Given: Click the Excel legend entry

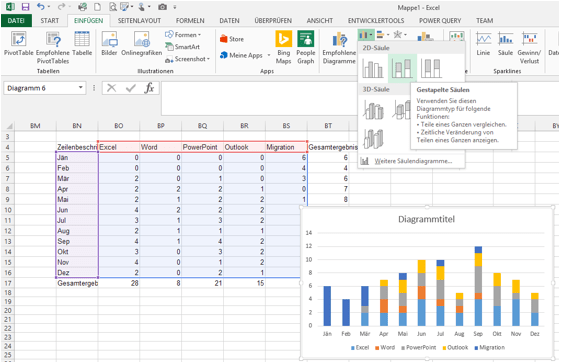Looking at the screenshot, I should (360, 347).
